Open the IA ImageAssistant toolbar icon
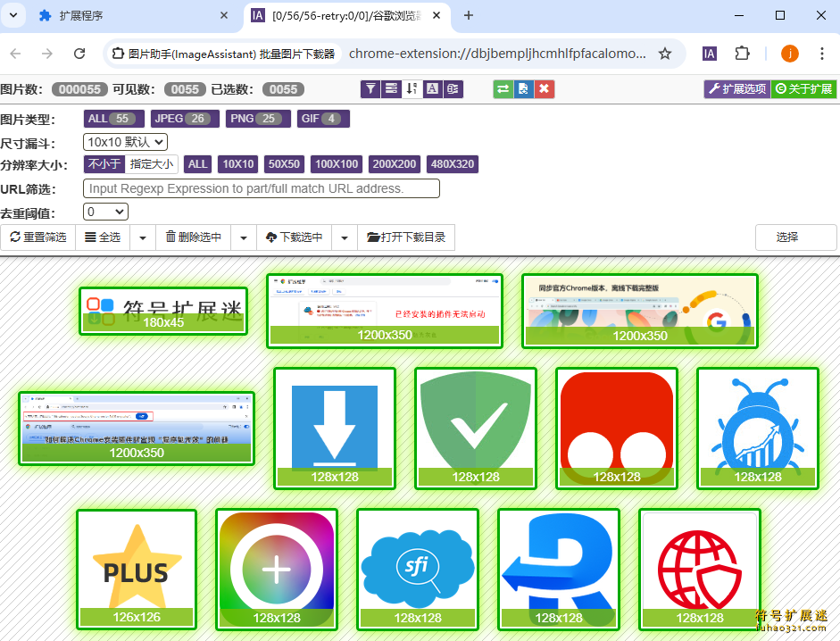Image resolution: width=840 pixels, height=641 pixels. coord(710,54)
